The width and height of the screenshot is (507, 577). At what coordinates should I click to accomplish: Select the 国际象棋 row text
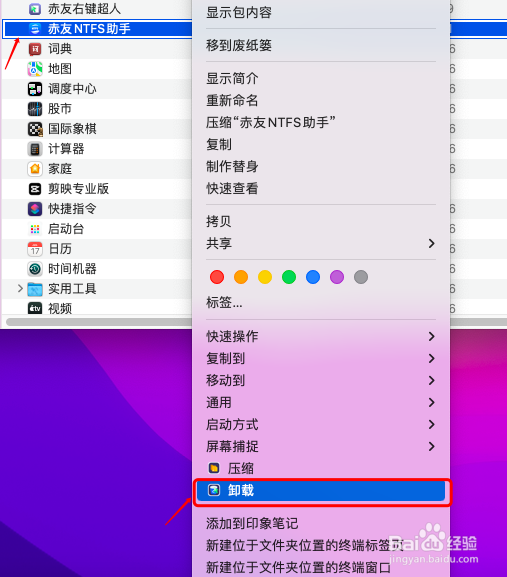point(72,129)
